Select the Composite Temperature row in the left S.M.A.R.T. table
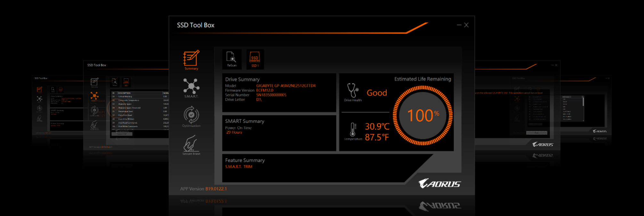644x216 pixels. click(140, 100)
